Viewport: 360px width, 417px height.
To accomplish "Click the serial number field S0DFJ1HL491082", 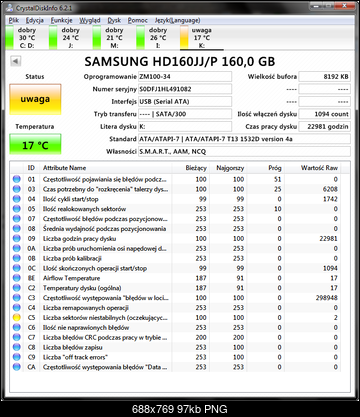I will tap(185, 89).
